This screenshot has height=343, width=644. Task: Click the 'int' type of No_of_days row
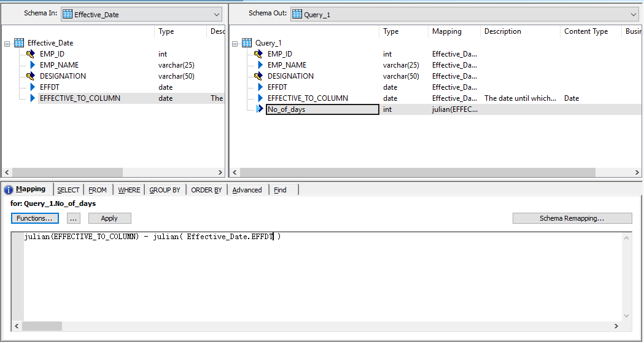pyautogui.click(x=387, y=109)
